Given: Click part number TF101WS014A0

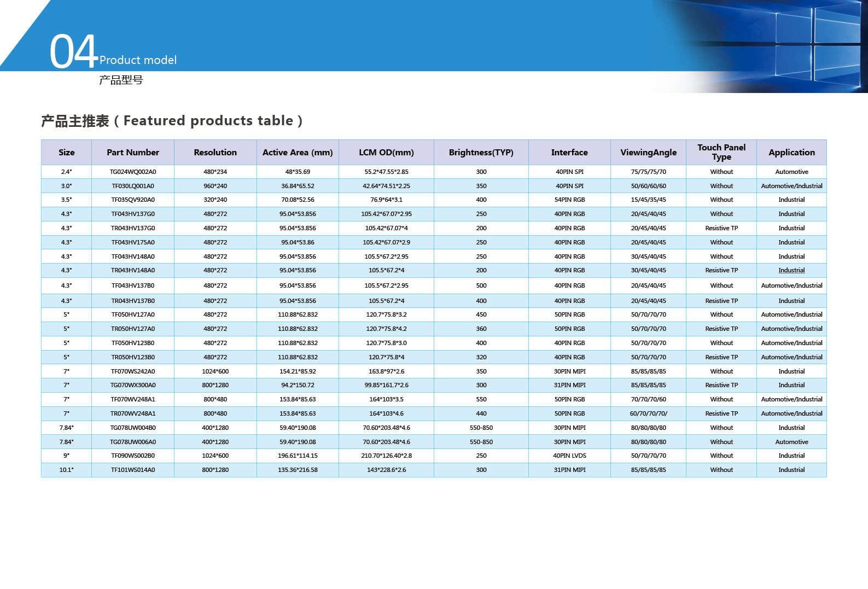Looking at the screenshot, I should pos(133,470).
